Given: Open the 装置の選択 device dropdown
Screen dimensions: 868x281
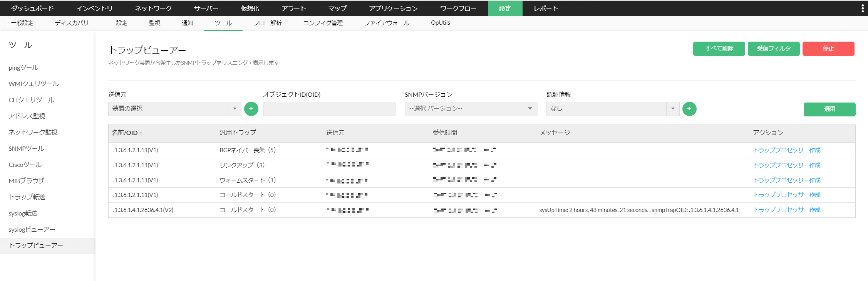Looking at the screenshot, I should pyautogui.click(x=175, y=109).
